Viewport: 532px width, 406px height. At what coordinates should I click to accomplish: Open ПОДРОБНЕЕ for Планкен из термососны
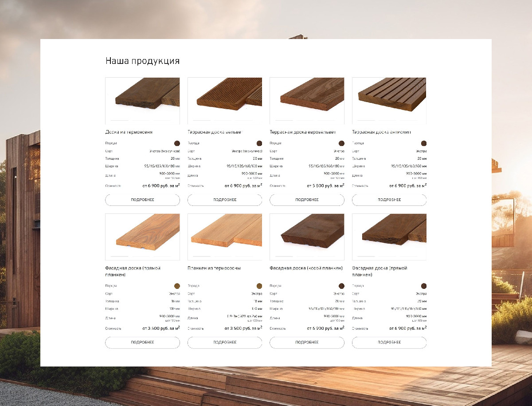click(x=225, y=342)
